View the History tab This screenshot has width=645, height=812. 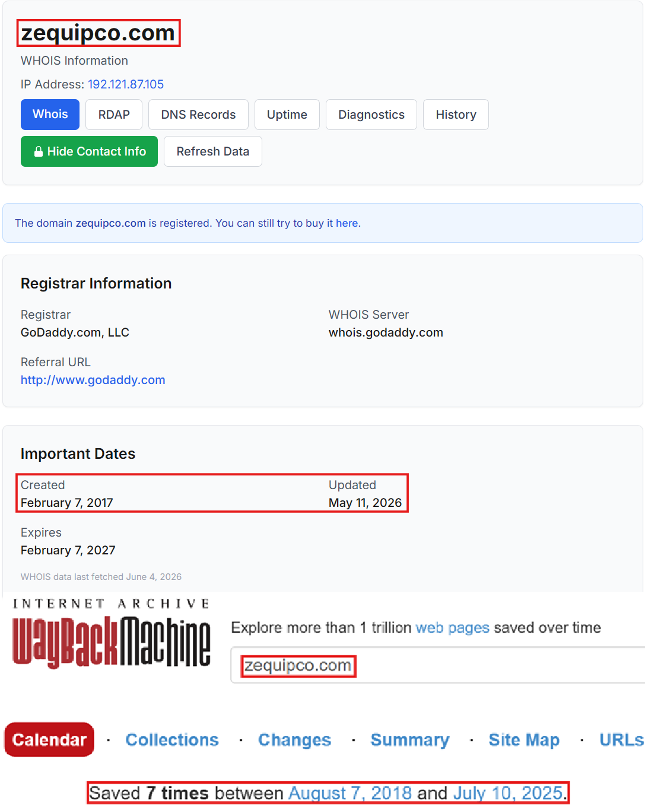click(456, 115)
